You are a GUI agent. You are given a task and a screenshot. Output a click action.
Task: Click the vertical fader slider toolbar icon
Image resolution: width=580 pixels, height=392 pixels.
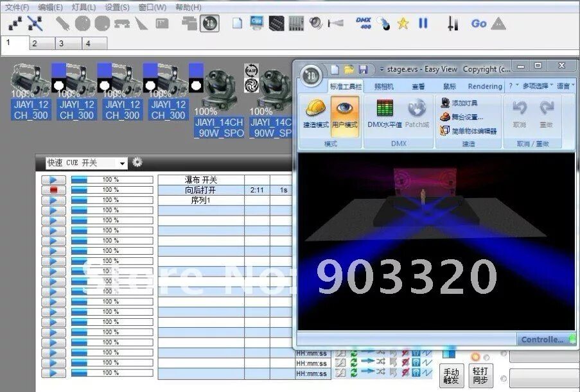pyautogui.click(x=452, y=24)
